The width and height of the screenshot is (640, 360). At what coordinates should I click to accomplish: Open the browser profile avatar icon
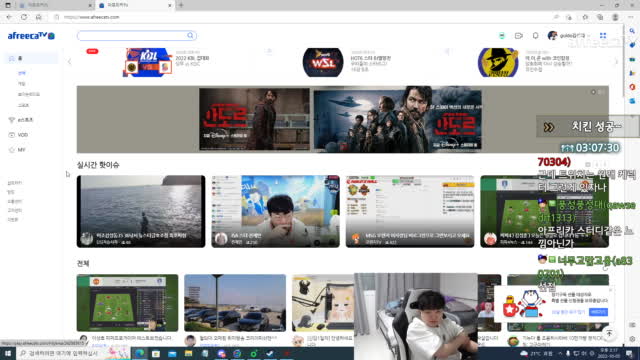click(x=615, y=17)
